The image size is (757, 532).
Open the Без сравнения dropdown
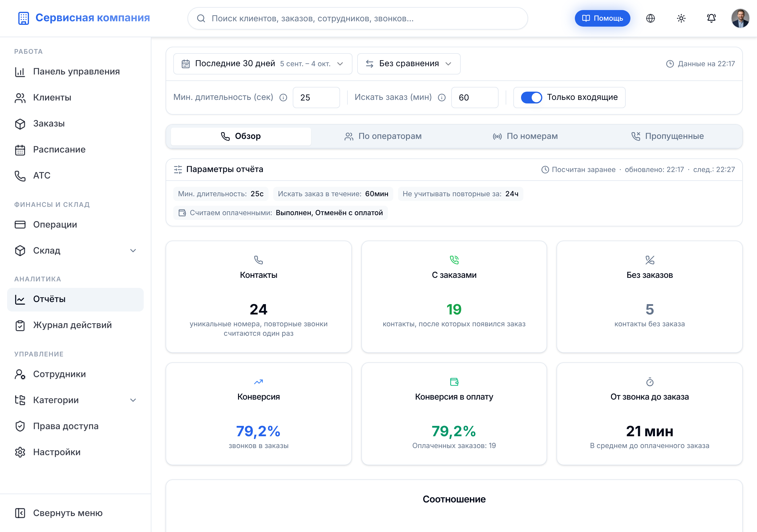coord(408,64)
